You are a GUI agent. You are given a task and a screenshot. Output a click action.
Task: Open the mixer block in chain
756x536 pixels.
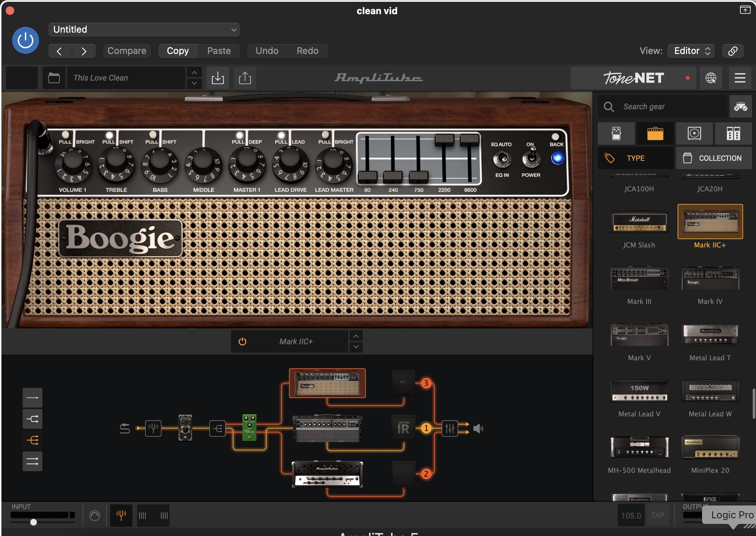click(x=450, y=428)
